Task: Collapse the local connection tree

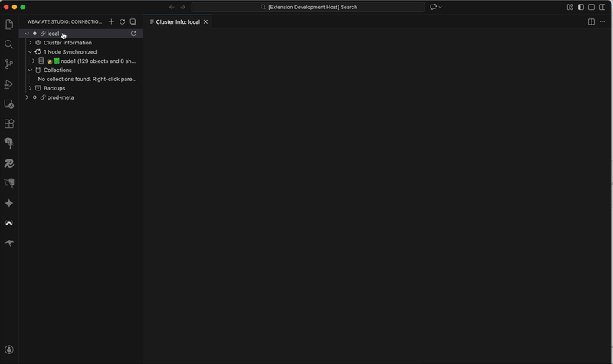Action: coord(27,34)
